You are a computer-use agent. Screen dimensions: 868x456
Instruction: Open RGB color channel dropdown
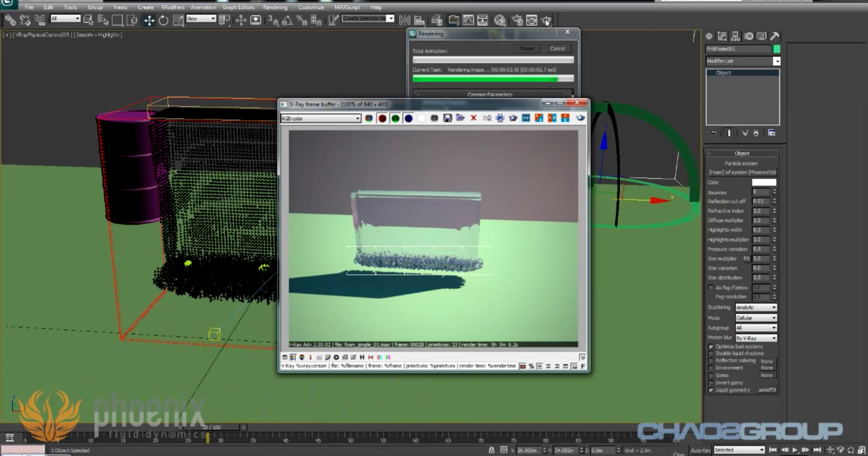click(320, 118)
